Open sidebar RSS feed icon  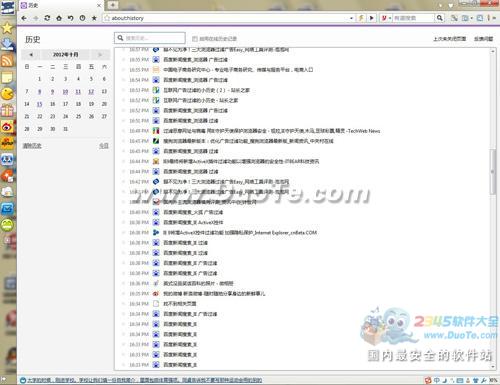coord(7,61)
